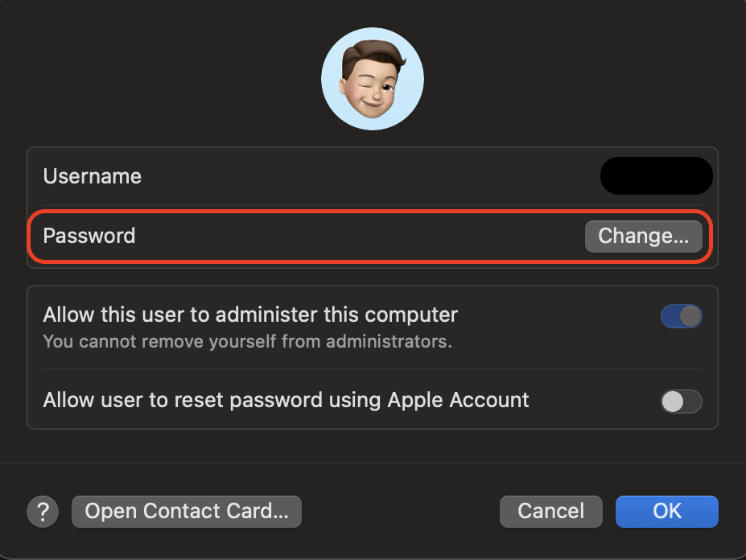
Task: Disable administering this computer toggle
Action: click(681, 316)
